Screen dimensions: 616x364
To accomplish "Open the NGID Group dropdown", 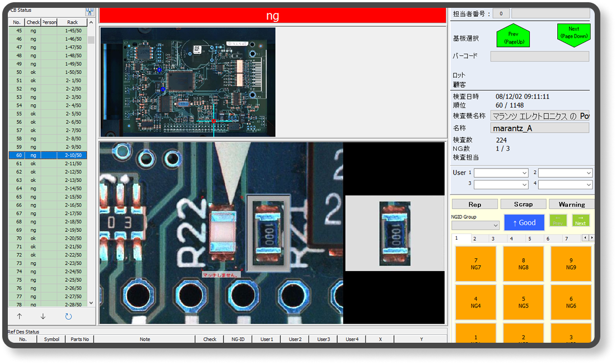I will [x=475, y=225].
